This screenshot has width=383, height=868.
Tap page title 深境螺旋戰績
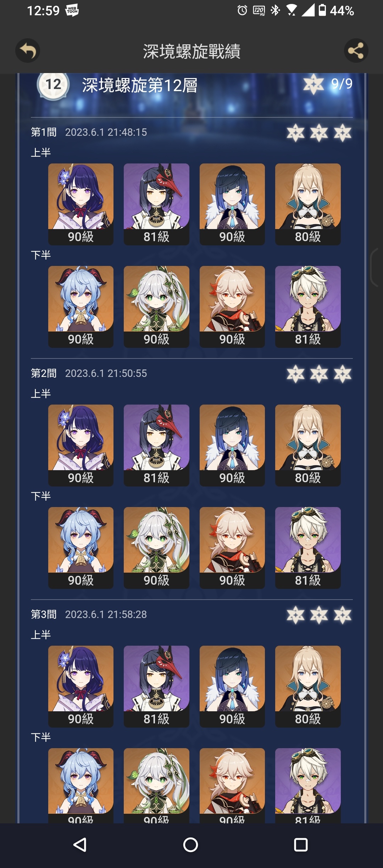click(192, 51)
